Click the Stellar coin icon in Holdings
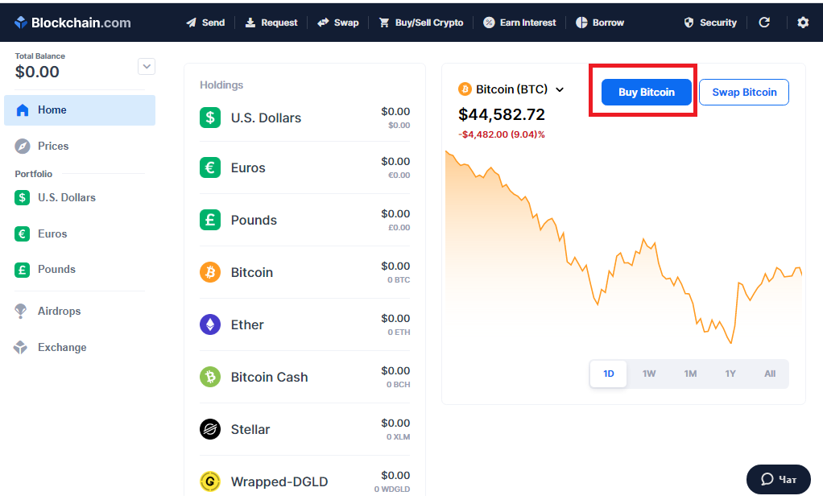The width and height of the screenshot is (823, 504). [x=210, y=429]
